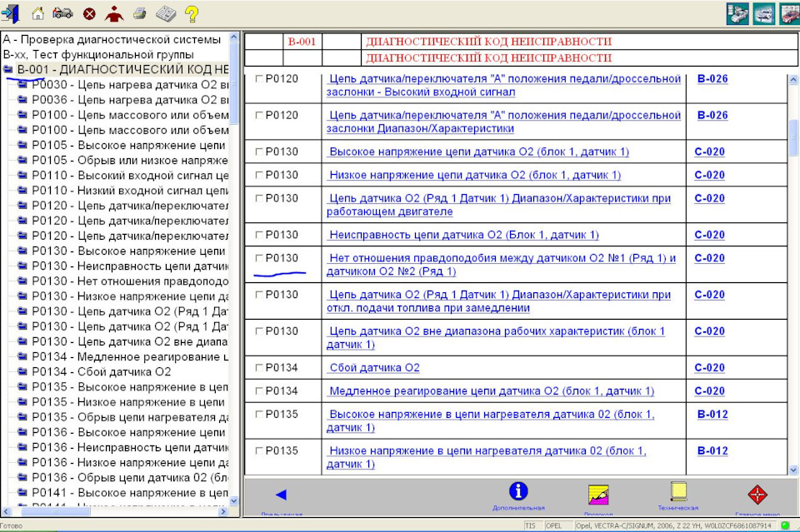800x532 pixels.
Task: Open the newspaper icon in toolbar
Action: tap(166, 13)
